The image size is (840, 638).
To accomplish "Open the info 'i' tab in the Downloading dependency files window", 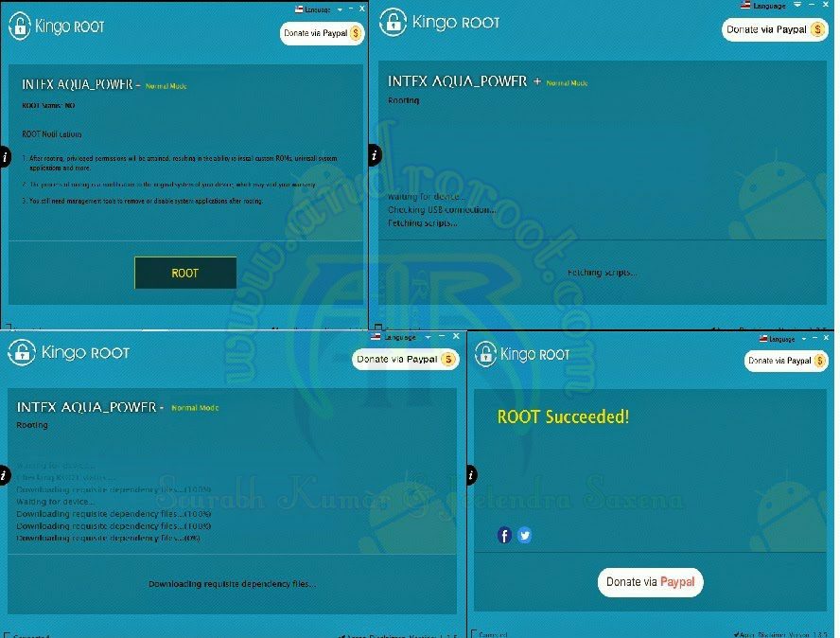I will click(x=5, y=474).
